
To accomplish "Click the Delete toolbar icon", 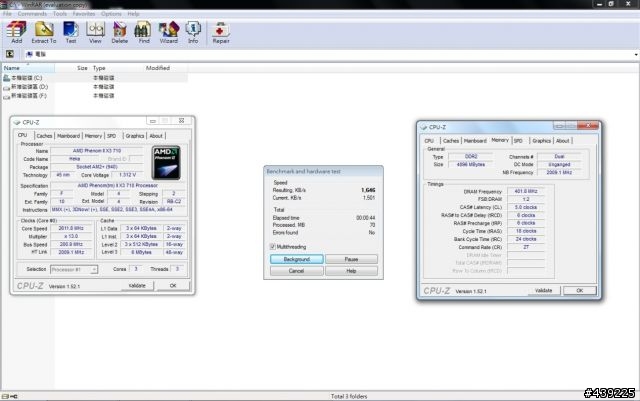I will [120, 32].
